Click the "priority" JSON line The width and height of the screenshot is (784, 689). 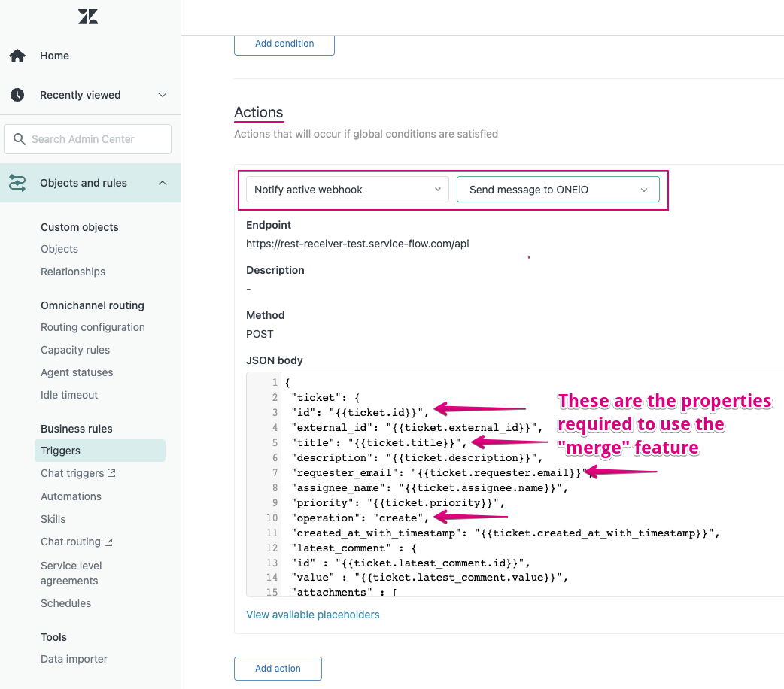point(398,503)
